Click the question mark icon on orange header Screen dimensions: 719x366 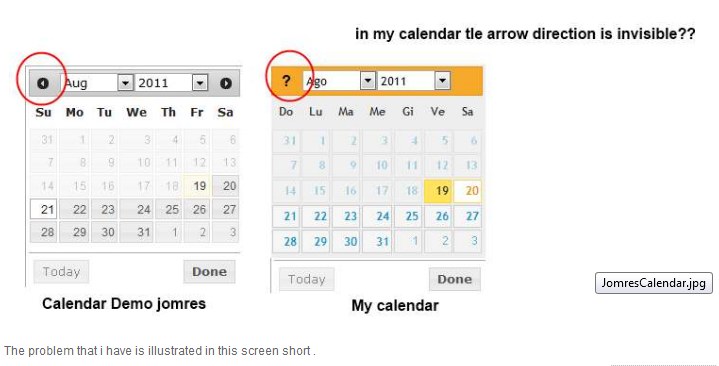(x=286, y=81)
